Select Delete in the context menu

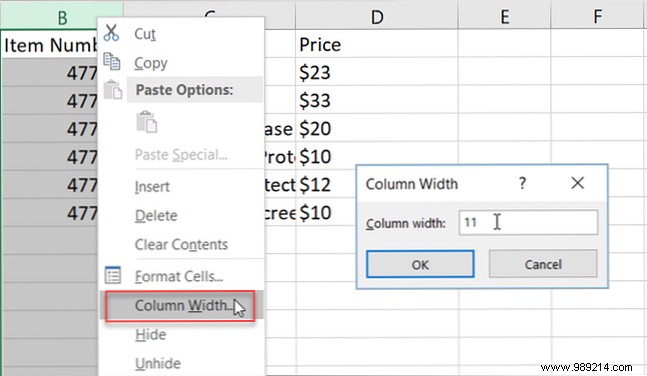point(182,215)
